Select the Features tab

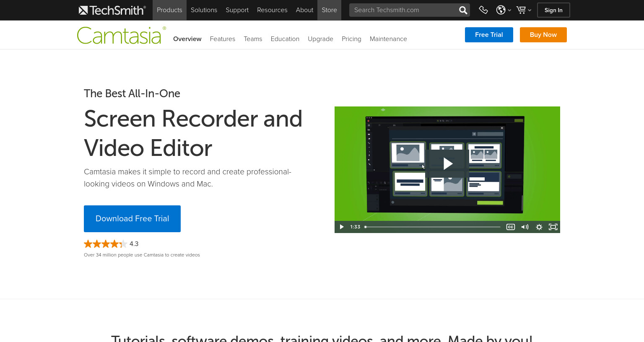[222, 39]
